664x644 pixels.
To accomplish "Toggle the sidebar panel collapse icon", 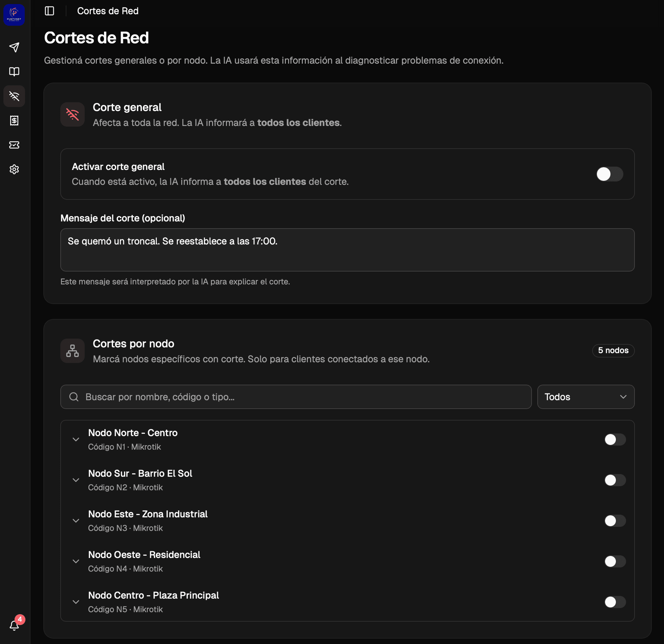I will coord(49,11).
